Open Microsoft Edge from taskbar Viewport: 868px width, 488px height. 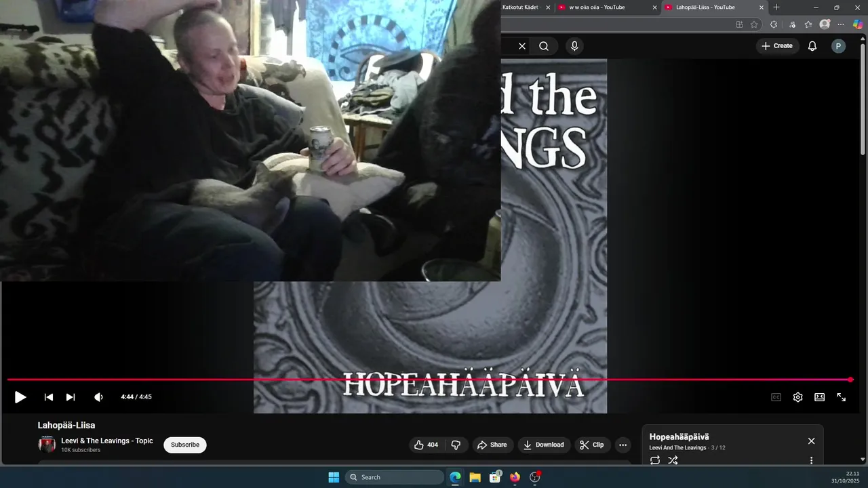pyautogui.click(x=456, y=477)
